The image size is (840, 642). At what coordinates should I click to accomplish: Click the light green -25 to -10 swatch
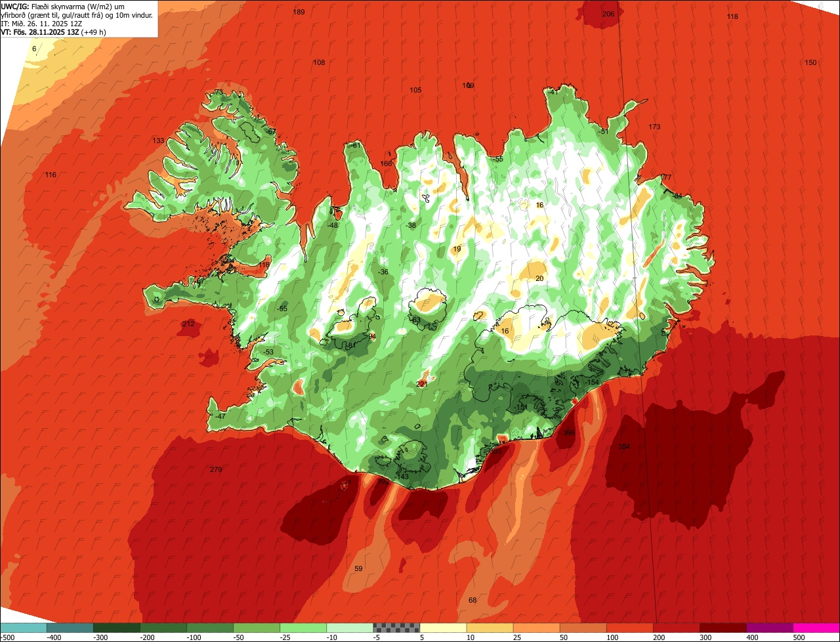tap(303, 628)
